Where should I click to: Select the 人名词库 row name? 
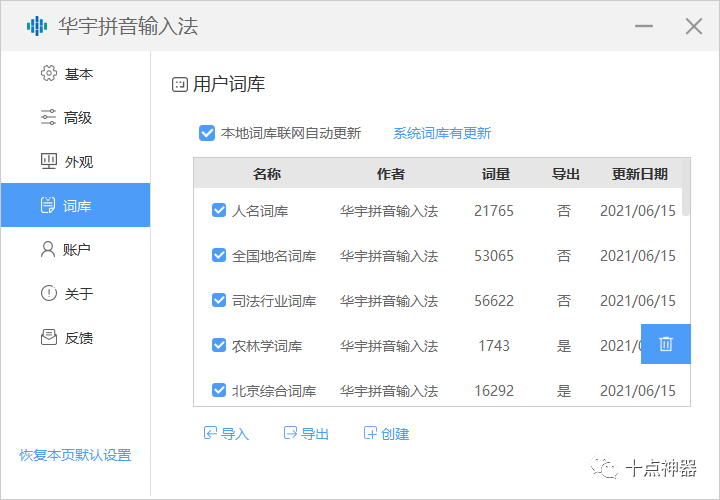point(260,211)
